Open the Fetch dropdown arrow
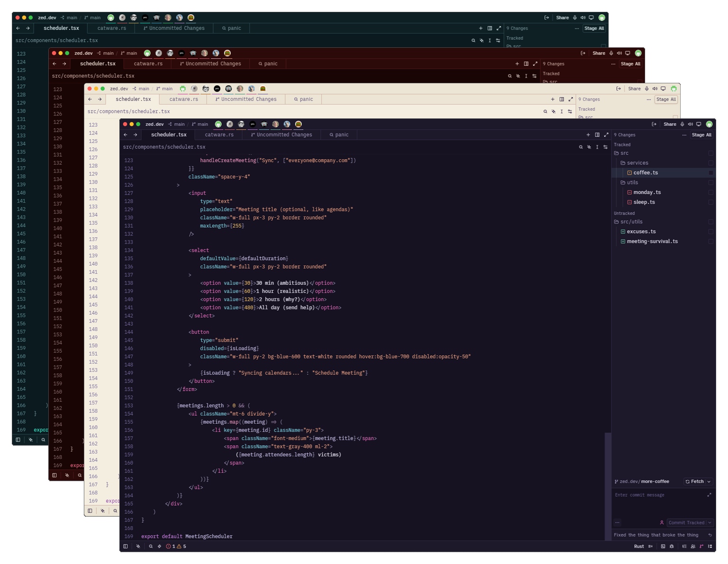Screen dimensions: 728x564 point(709,482)
